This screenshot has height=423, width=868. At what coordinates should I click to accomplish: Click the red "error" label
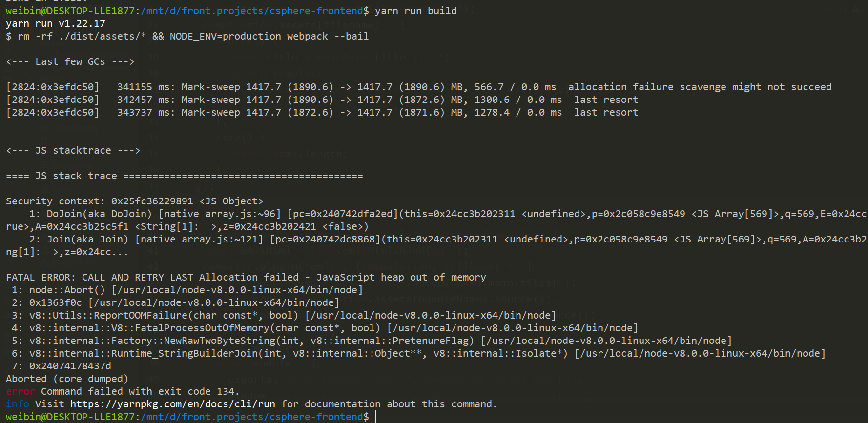point(20,391)
